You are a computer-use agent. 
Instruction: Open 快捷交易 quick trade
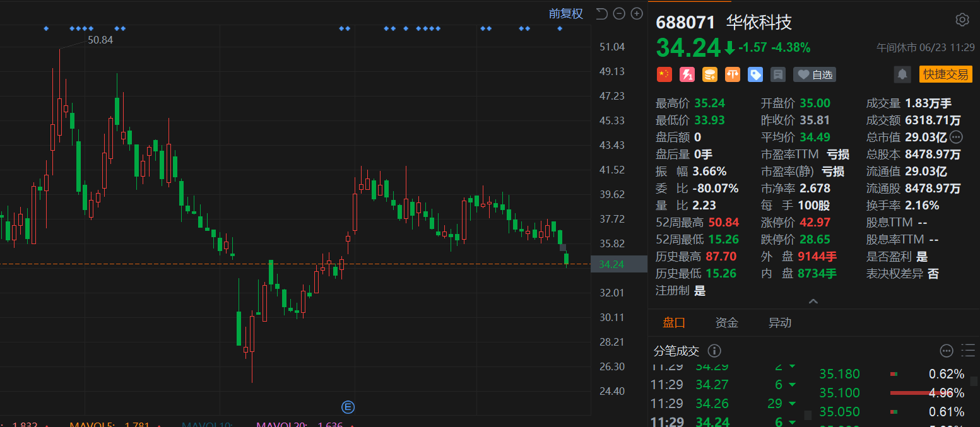pyautogui.click(x=945, y=74)
